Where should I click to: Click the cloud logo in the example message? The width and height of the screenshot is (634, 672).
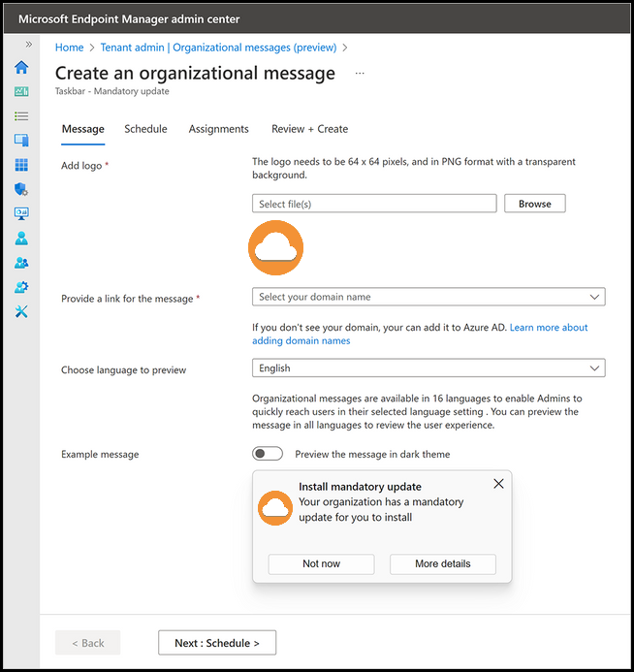[275, 508]
